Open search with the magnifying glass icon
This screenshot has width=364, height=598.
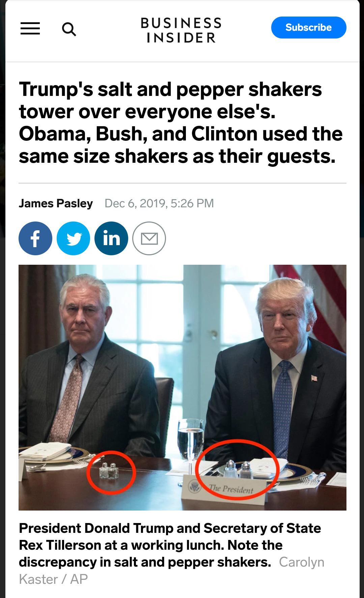pyautogui.click(x=69, y=29)
